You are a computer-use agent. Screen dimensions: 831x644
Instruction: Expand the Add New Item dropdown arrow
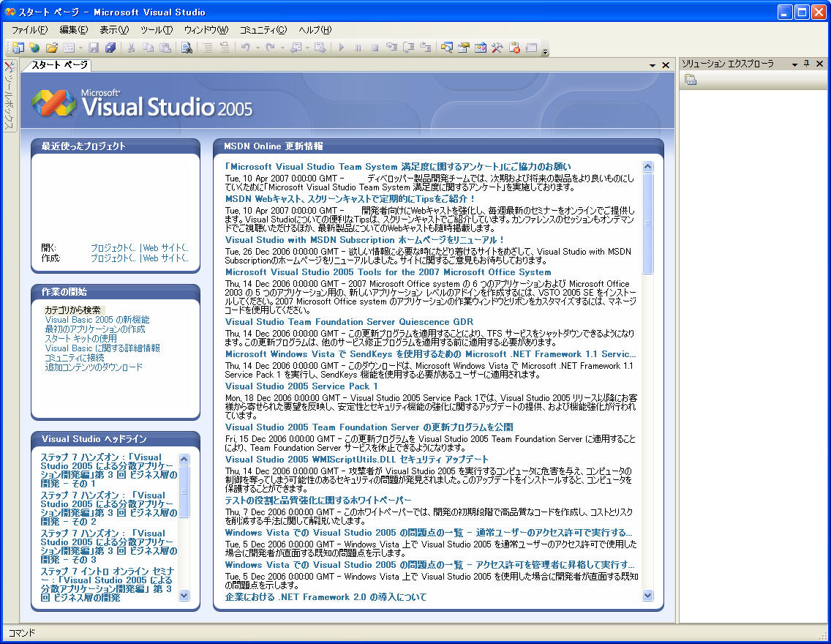(80, 48)
